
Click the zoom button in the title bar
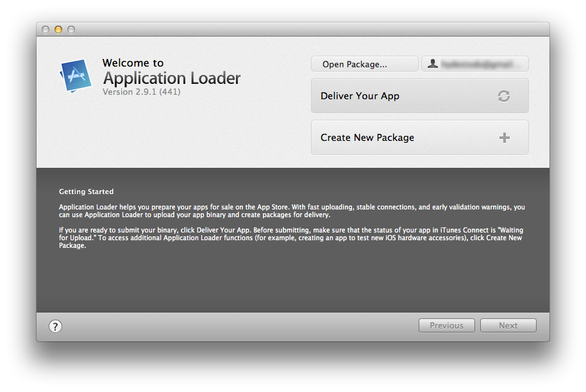point(71,29)
